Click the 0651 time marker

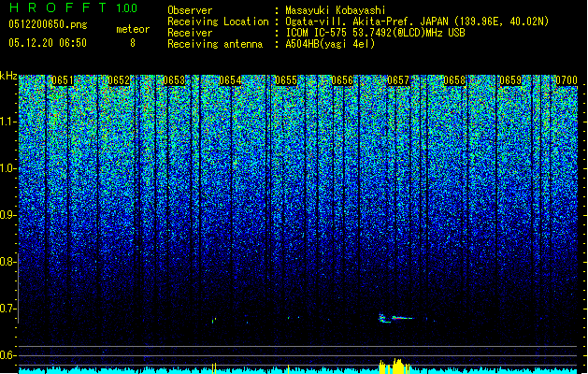coord(63,80)
